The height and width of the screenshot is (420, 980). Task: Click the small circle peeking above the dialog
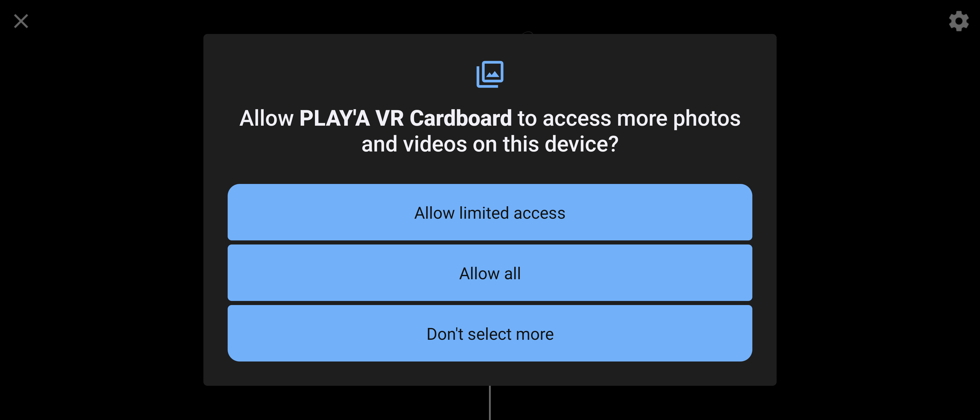[x=528, y=33]
